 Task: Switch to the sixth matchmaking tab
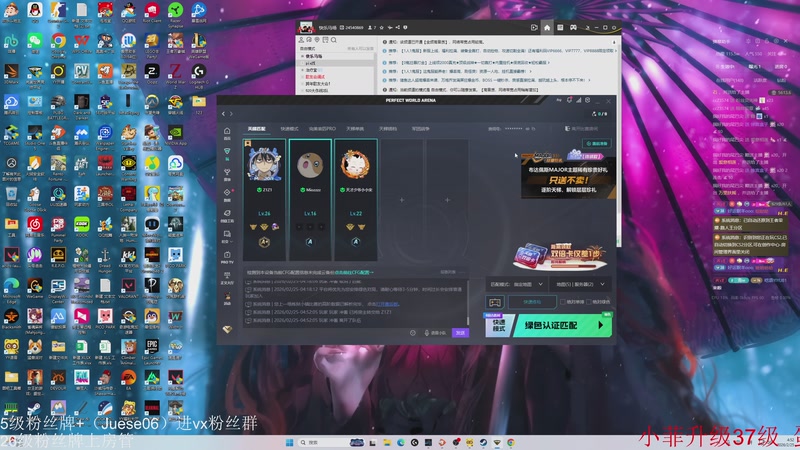click(420, 129)
